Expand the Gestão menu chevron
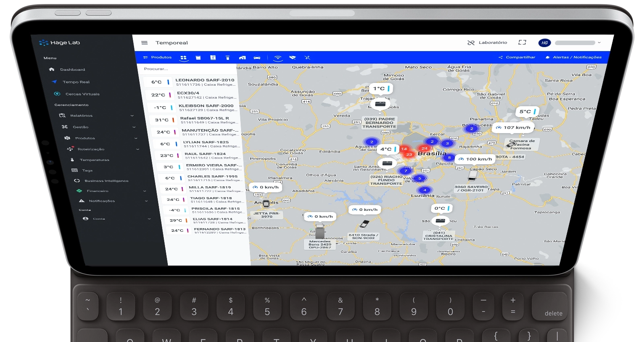 pos(134,127)
